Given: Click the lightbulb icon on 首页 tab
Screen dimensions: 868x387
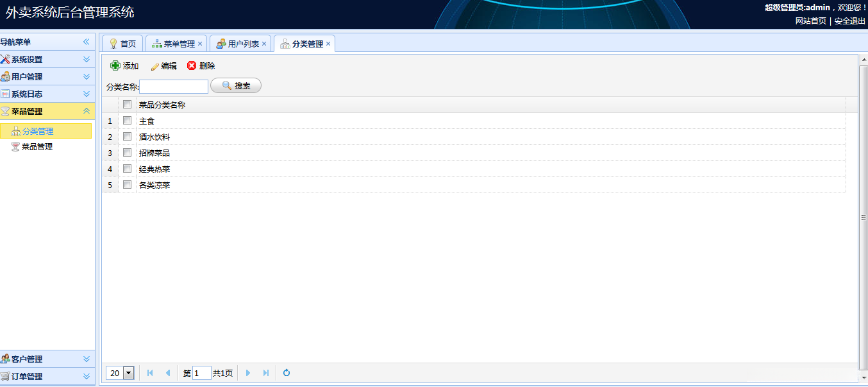Looking at the screenshot, I should click(x=113, y=44).
